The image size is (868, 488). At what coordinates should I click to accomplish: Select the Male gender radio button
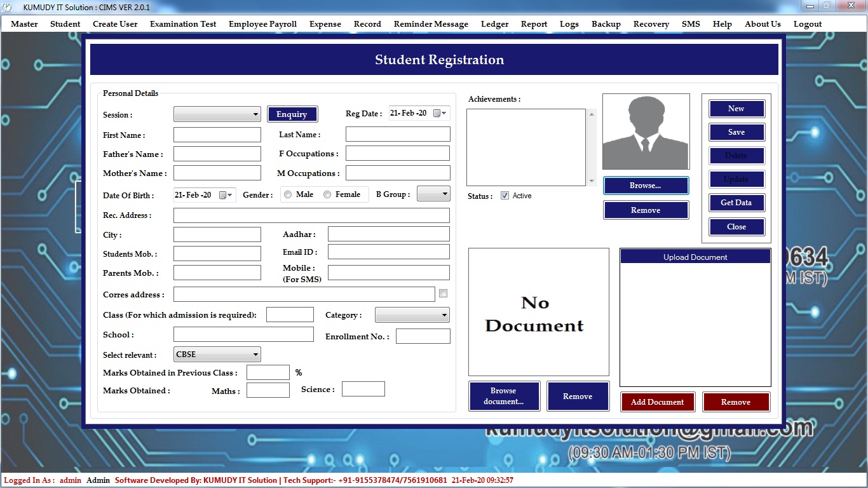click(288, 195)
